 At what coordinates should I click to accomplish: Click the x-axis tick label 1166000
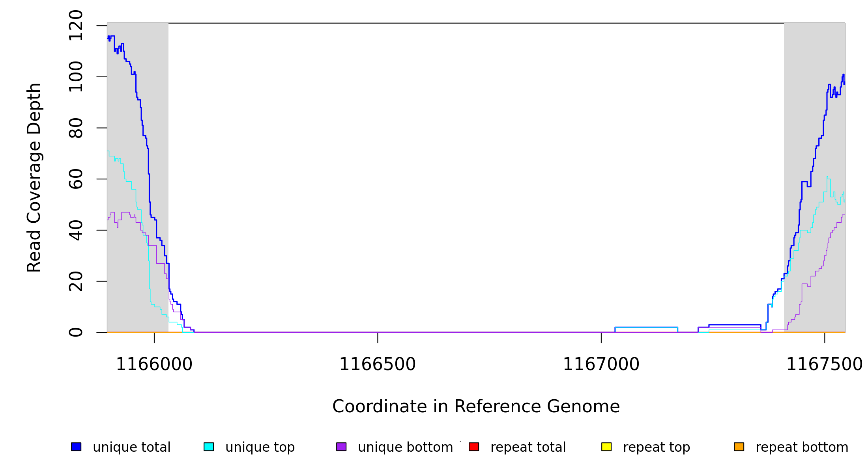[x=154, y=364]
